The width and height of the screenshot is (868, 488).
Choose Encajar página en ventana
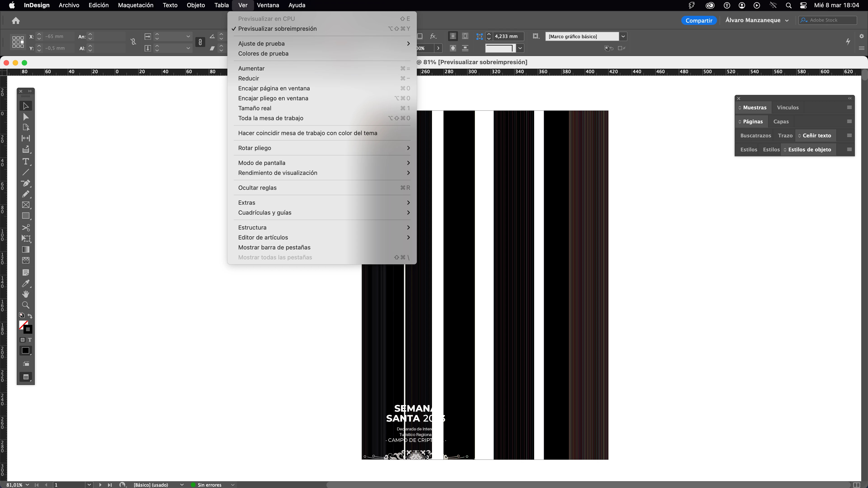click(274, 88)
